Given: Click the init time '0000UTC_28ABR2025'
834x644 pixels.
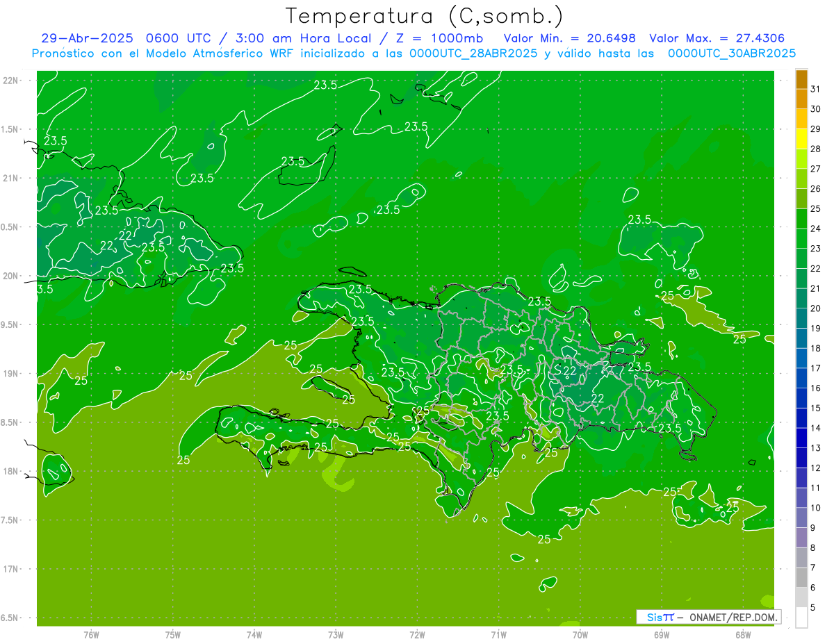Looking at the screenshot, I should (x=473, y=53).
